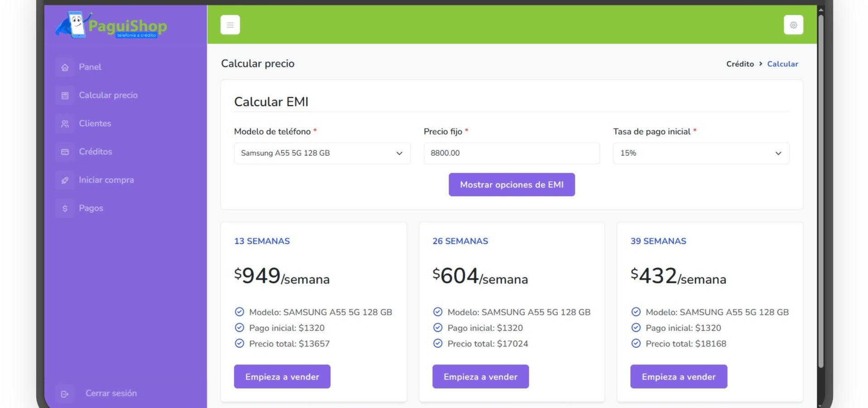
Task: Go to Crédito breadcrumb link
Action: pos(740,64)
